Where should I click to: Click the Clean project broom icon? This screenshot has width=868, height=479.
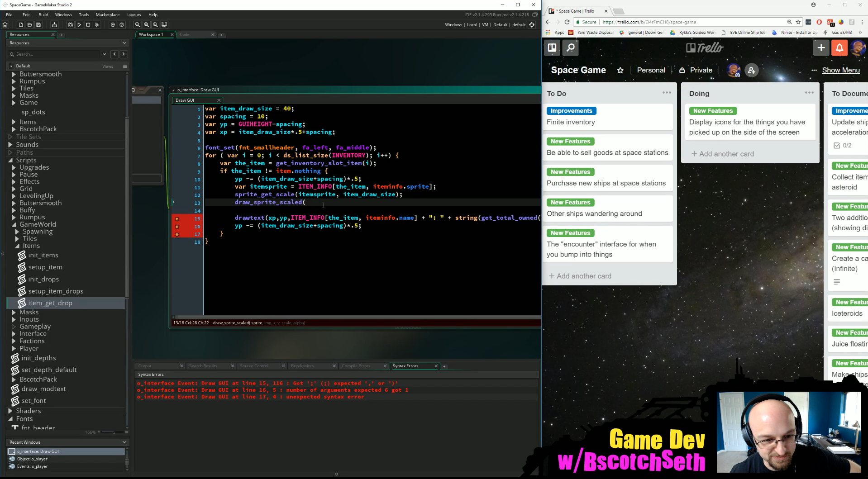[x=97, y=25]
